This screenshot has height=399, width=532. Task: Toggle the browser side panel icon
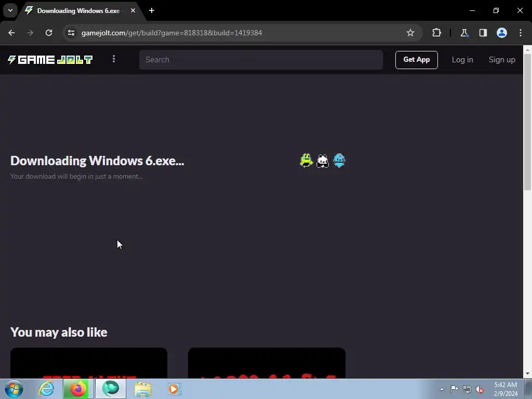point(483,33)
